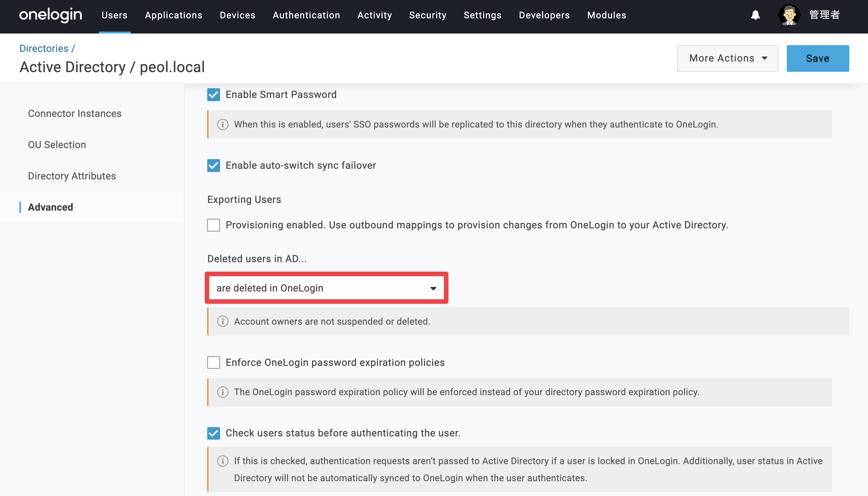Open the notifications bell
This screenshot has height=496, width=868.
(x=755, y=15)
